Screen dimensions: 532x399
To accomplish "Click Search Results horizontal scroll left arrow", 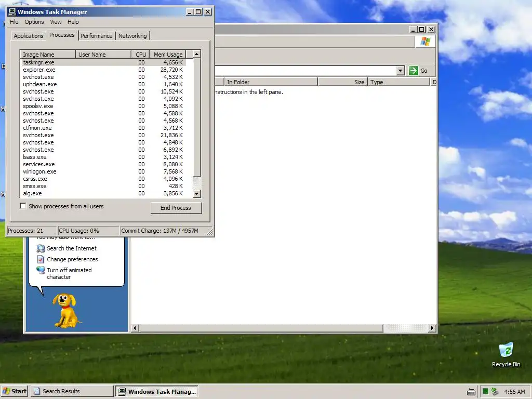I will [x=135, y=328].
